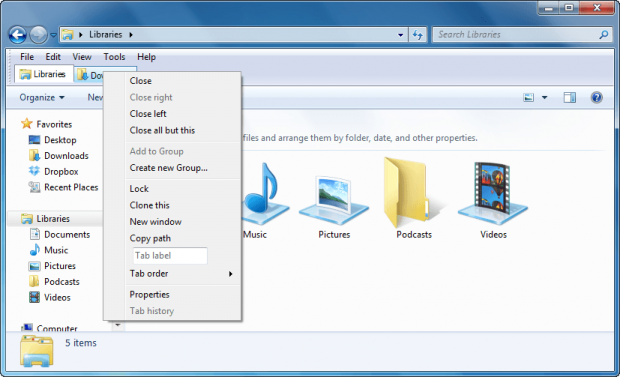This screenshot has width=620, height=377.
Task: Open the File menu
Action: coord(27,57)
